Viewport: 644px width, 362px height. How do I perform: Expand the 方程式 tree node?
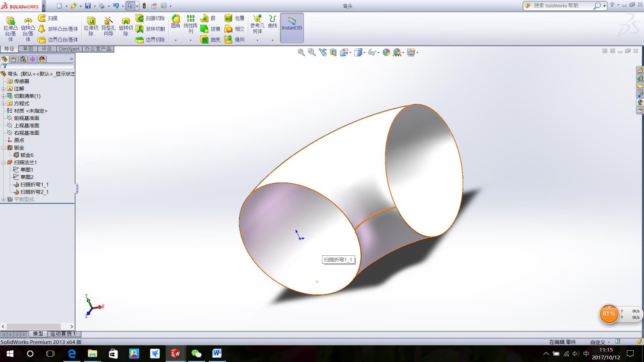[4, 104]
